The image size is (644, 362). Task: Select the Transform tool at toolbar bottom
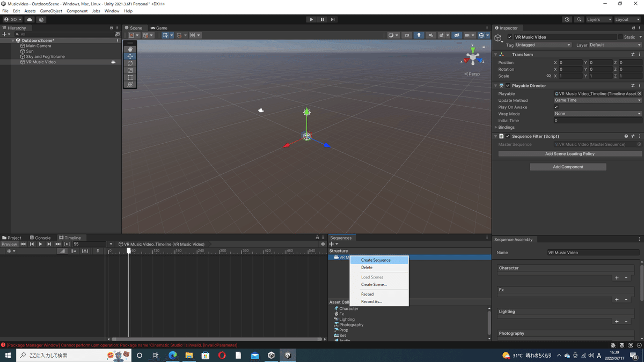[x=130, y=85]
